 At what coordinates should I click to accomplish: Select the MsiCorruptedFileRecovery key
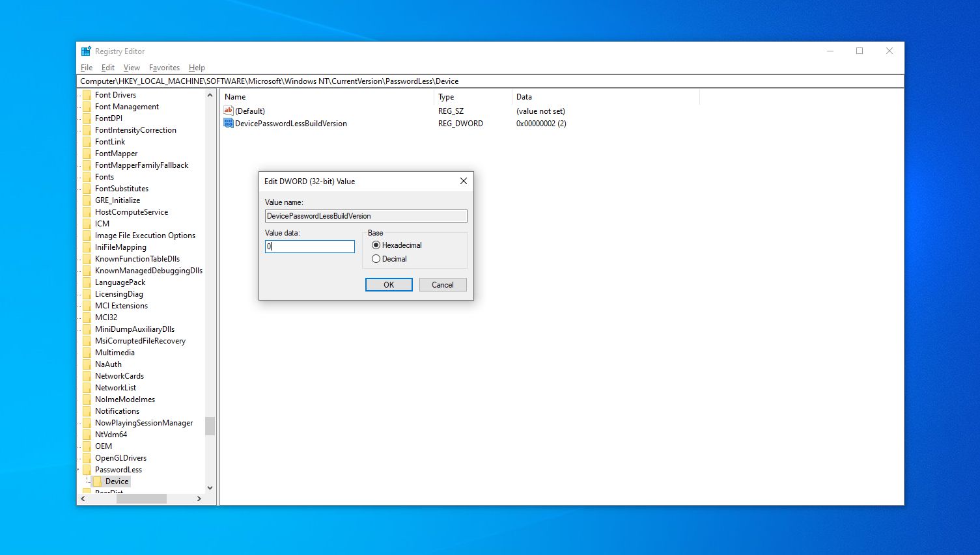coord(140,341)
